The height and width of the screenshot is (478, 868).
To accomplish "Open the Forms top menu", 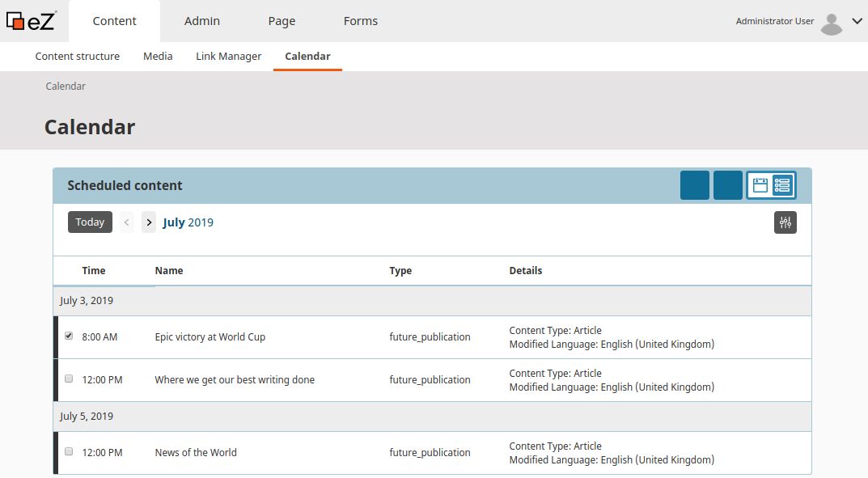I will coord(360,21).
